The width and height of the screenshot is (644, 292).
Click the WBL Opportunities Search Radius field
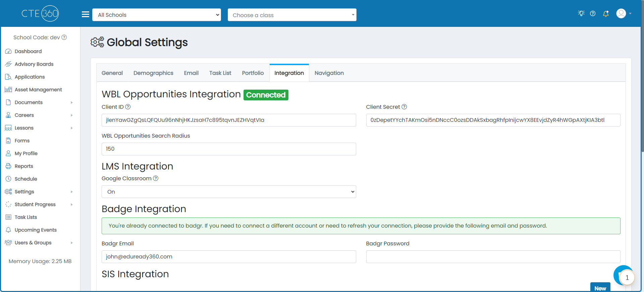[x=229, y=149]
